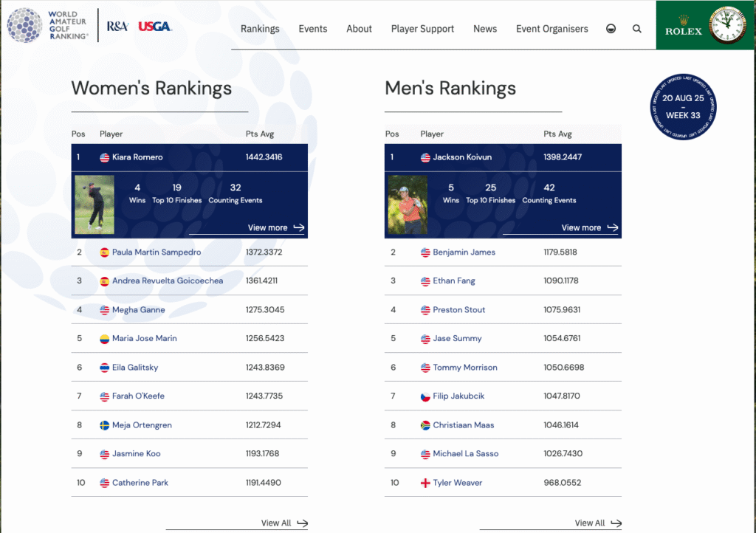Click the arrow next to Women's View All

304,523
